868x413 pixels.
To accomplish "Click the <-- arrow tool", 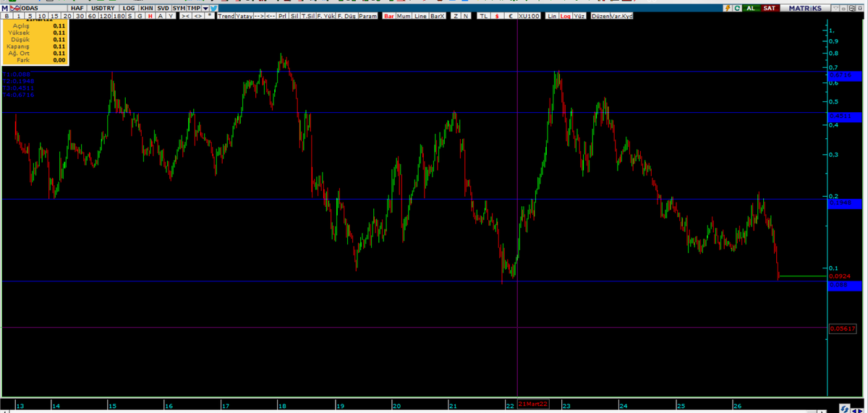I will point(271,16).
